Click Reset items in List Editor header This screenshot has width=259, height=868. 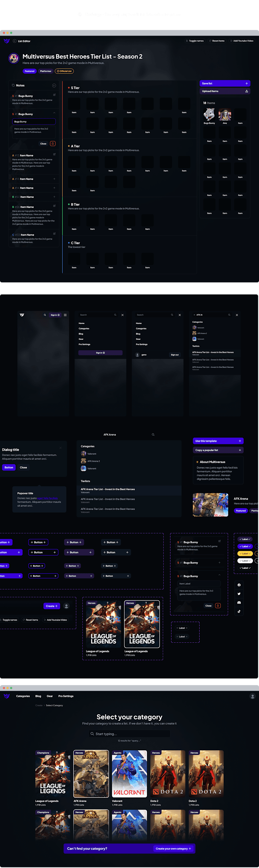tap(217, 41)
